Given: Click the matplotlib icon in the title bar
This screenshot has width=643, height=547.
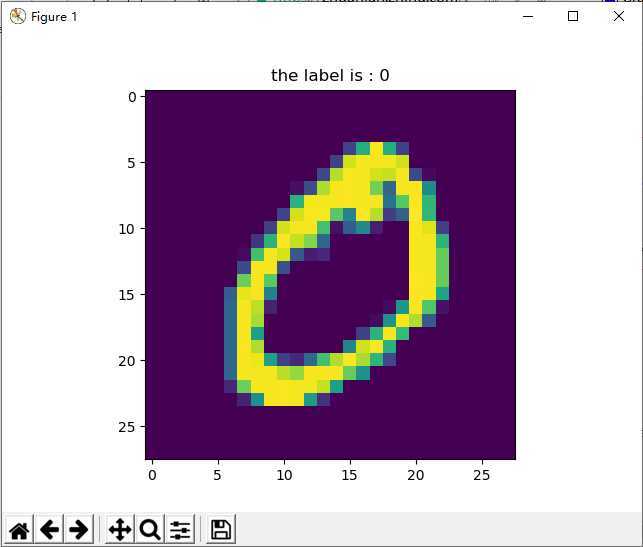Looking at the screenshot, I should point(18,16).
